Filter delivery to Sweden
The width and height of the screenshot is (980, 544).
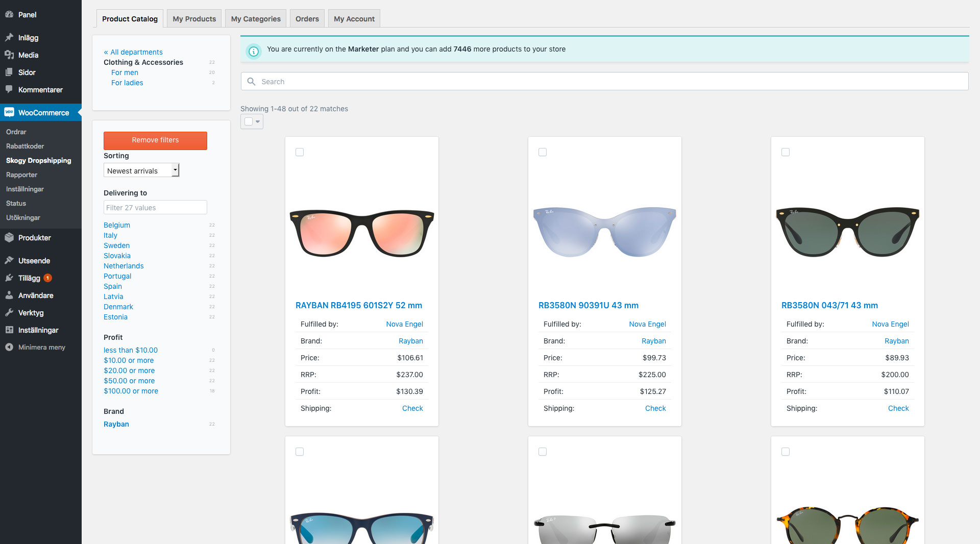point(116,245)
